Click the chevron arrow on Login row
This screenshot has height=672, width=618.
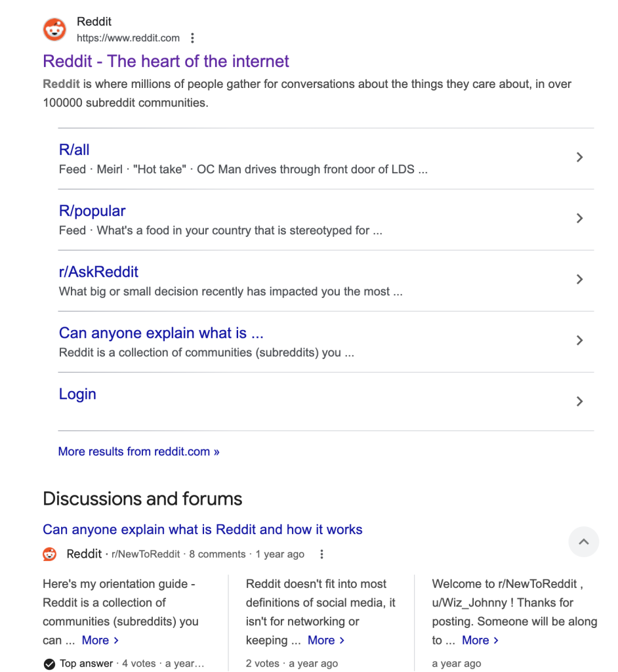(x=579, y=402)
